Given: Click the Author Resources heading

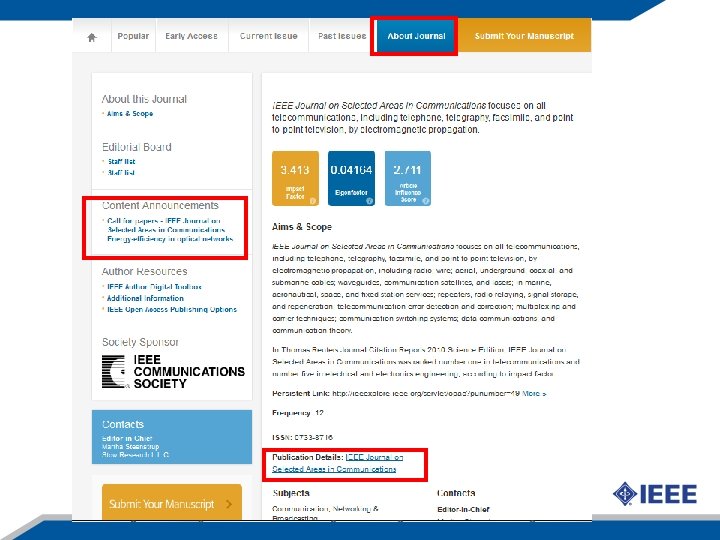Looking at the screenshot, I should [145, 271].
